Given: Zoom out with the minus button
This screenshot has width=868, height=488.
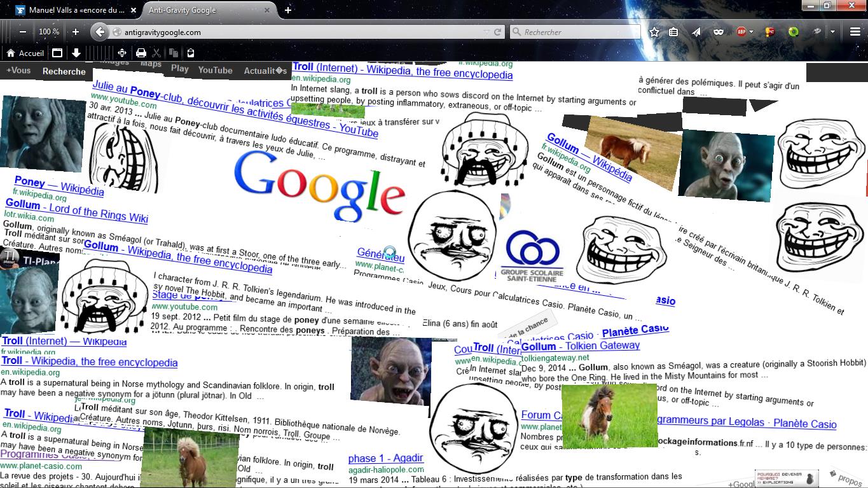Looking at the screenshot, I should pos(23,32).
